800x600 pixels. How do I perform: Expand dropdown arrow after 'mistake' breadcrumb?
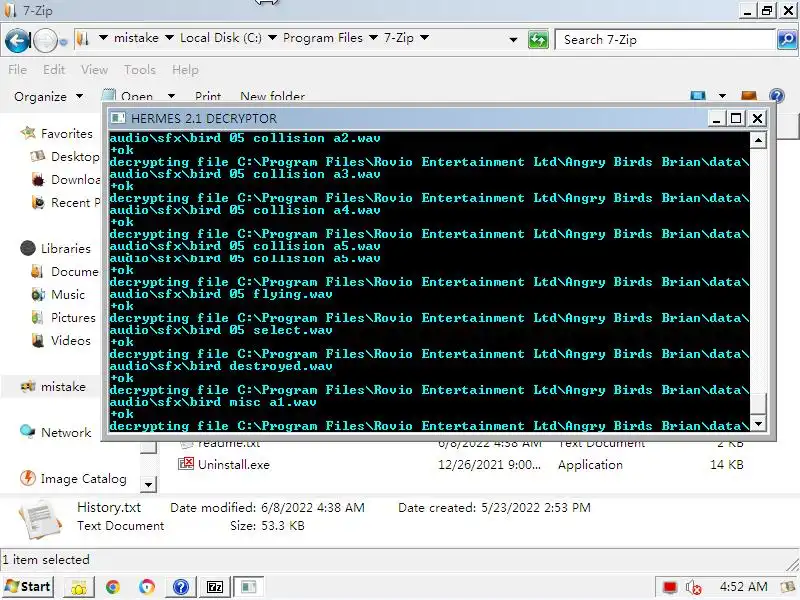(x=169, y=38)
